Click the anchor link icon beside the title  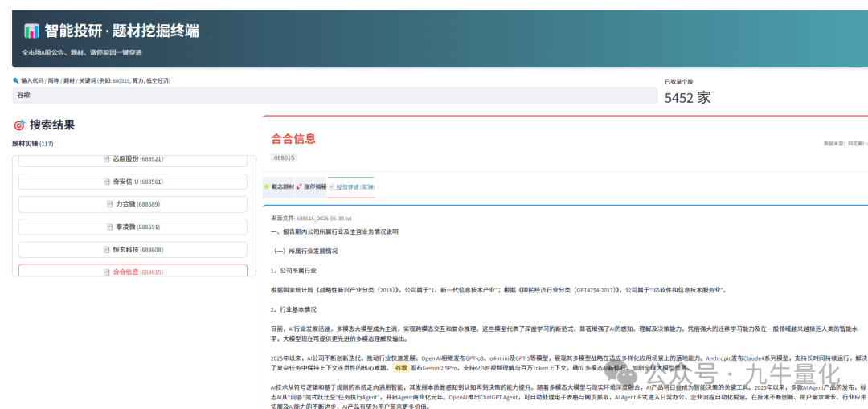tap(206, 33)
